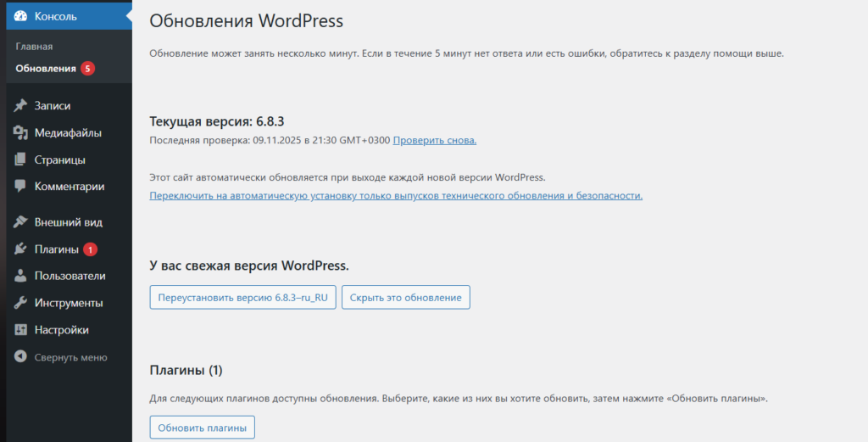
Task: Select Обновления in the Консоль submenu
Action: click(46, 68)
